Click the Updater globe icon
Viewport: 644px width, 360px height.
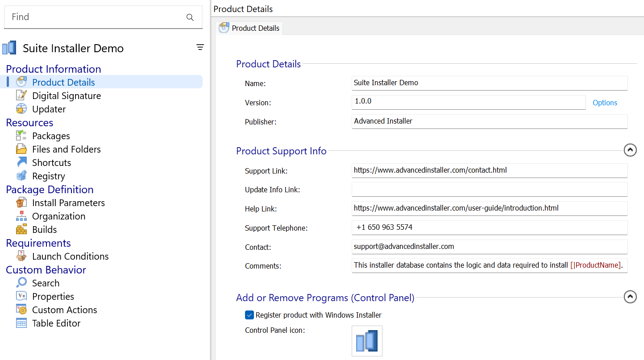click(x=21, y=109)
